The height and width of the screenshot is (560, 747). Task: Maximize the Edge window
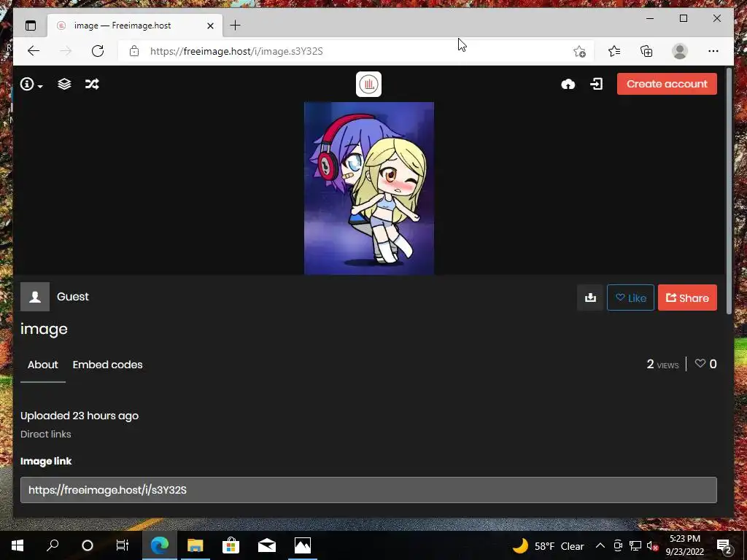click(683, 18)
